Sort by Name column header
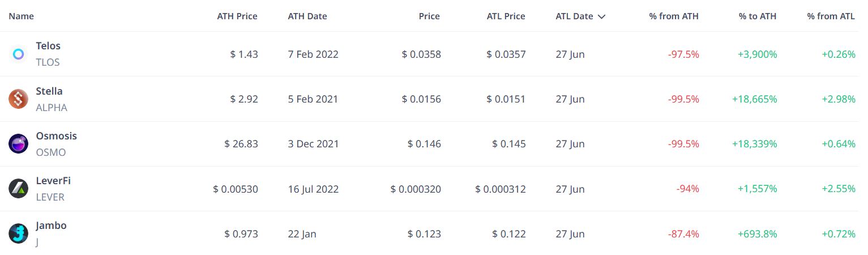The image size is (868, 255). click(x=22, y=16)
